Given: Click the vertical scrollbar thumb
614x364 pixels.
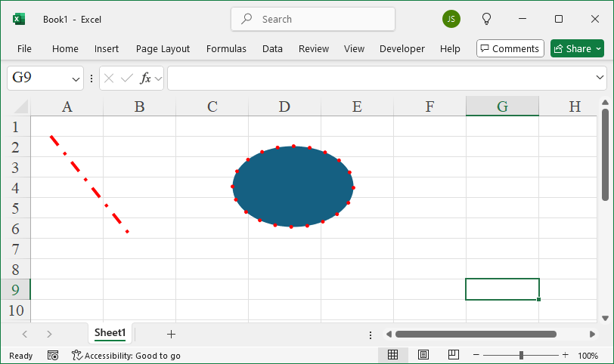Looking at the screenshot, I should (605, 155).
